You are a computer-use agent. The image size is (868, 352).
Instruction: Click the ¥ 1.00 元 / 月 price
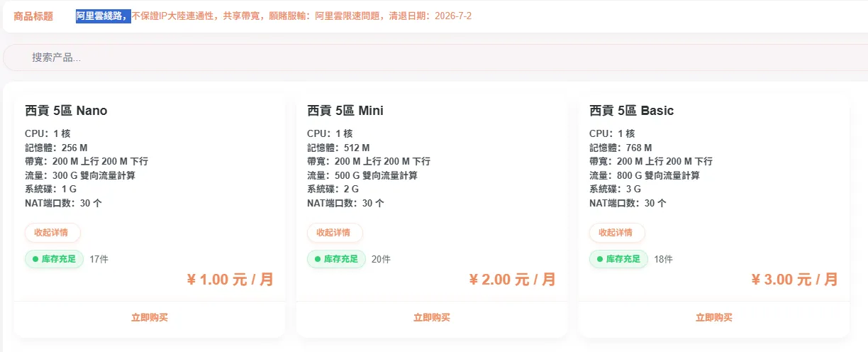pyautogui.click(x=230, y=280)
